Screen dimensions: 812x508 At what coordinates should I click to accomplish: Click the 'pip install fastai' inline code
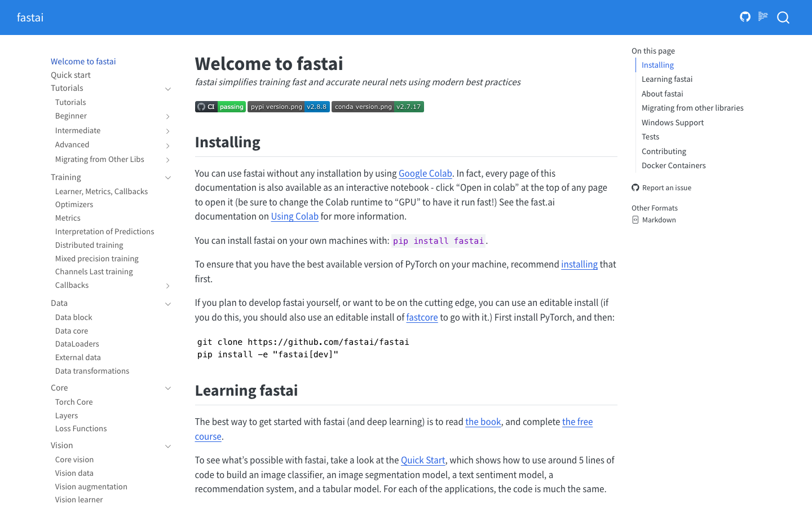coord(439,241)
